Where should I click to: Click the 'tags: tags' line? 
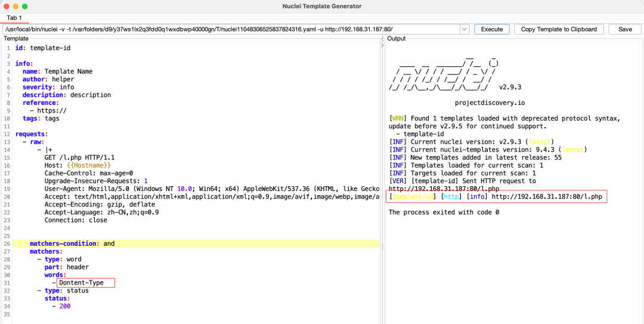tap(41, 118)
